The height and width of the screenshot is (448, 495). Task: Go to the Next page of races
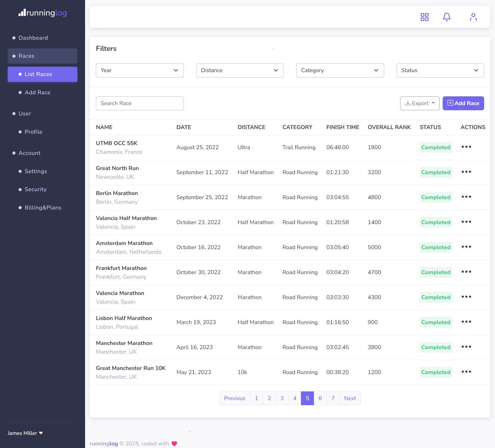tap(350, 398)
